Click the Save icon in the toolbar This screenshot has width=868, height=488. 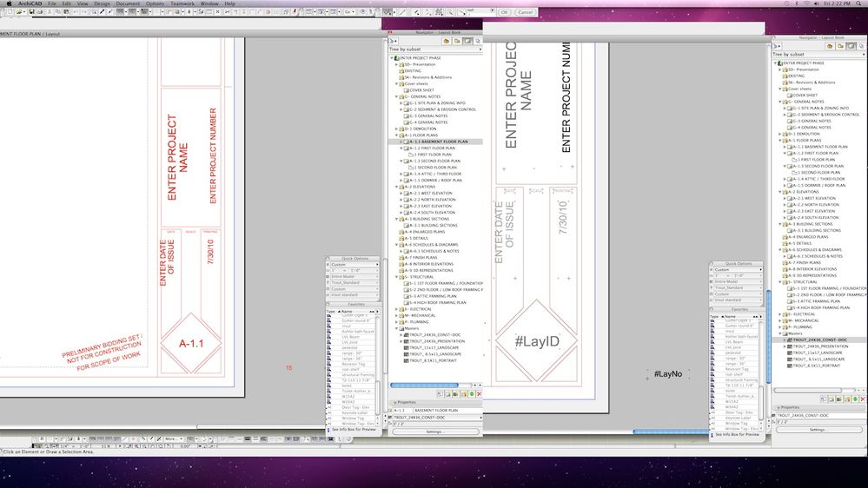[31, 11]
